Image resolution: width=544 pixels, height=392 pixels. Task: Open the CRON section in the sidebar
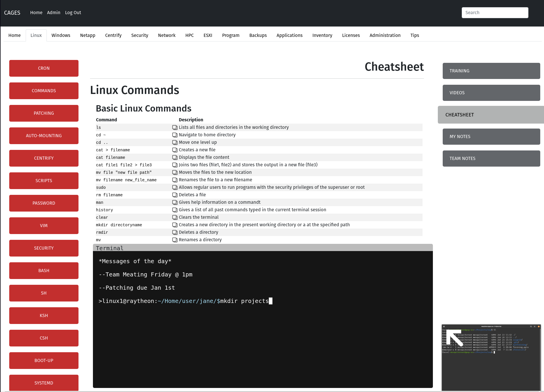click(x=44, y=68)
